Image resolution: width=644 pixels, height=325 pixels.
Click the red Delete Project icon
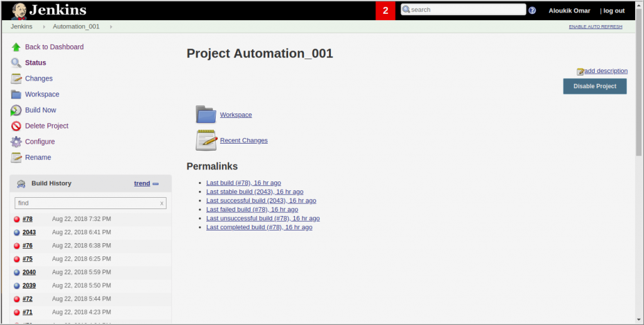point(16,126)
